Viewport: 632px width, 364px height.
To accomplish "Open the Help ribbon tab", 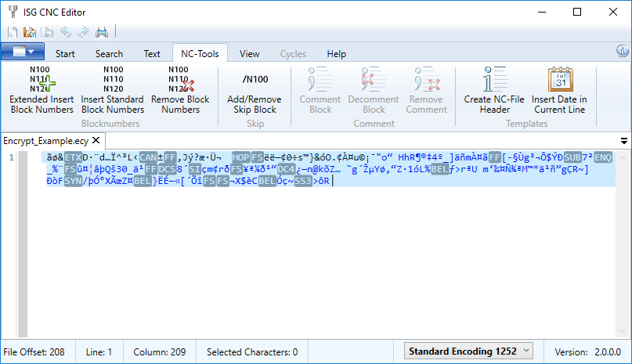I will 337,53.
